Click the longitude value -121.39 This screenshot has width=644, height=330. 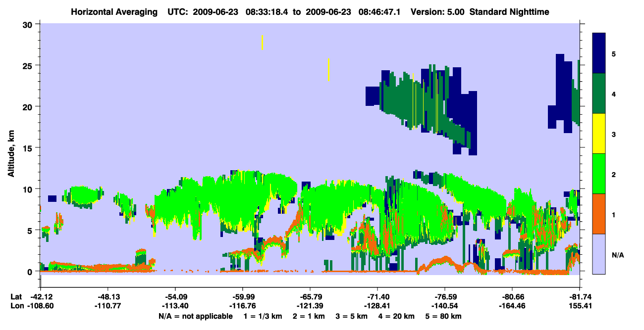coord(310,306)
